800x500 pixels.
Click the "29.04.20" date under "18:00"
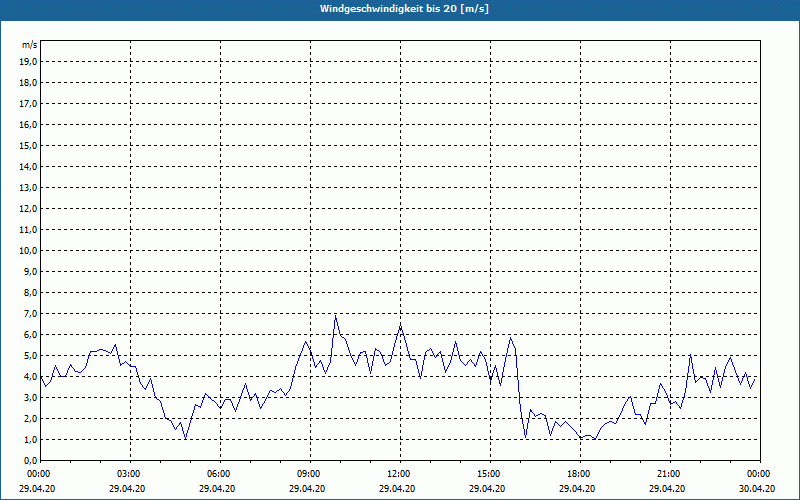[577, 489]
